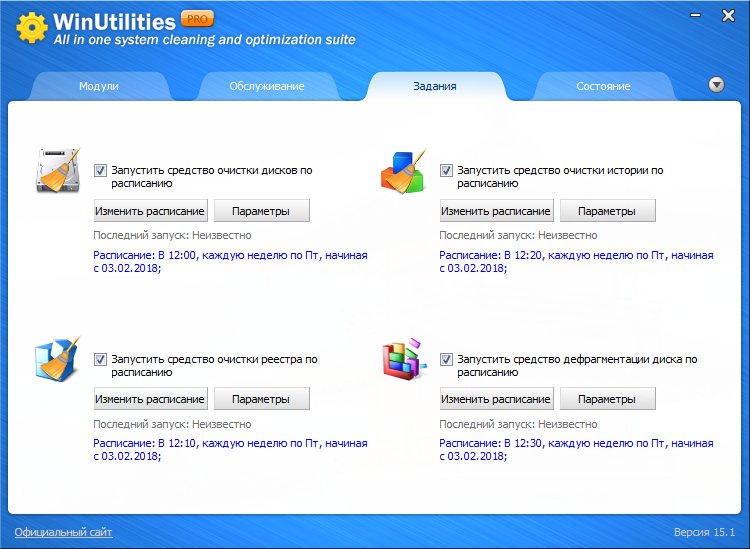Click the disk defragmentation blocks icon

pyautogui.click(x=404, y=359)
